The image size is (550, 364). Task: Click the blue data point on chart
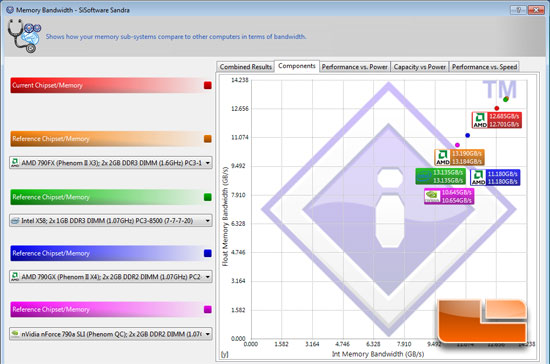pos(468,135)
